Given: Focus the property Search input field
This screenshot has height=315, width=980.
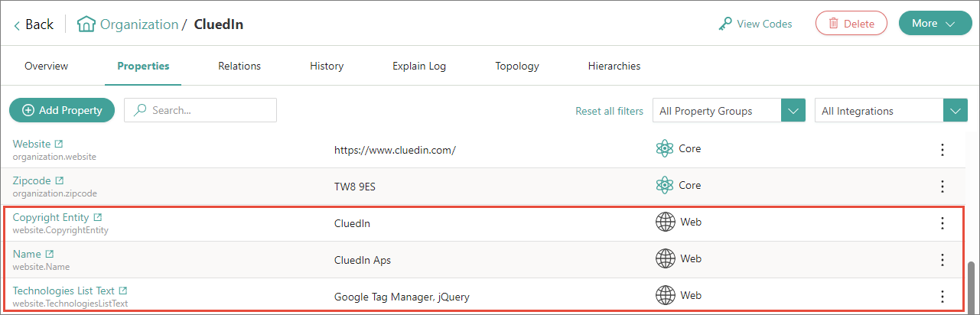Looking at the screenshot, I should pyautogui.click(x=207, y=110).
